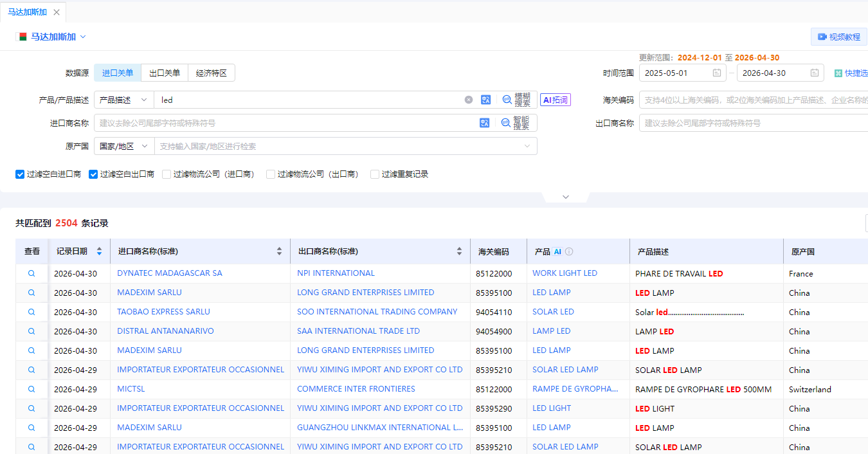Open 国家/地区 origin type dropdown

pos(124,146)
